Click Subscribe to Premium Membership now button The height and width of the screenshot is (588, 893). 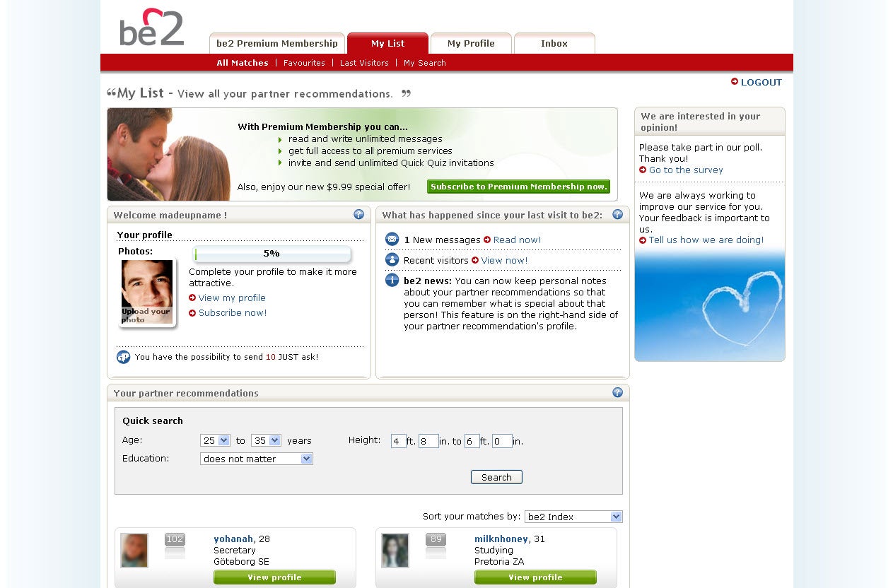[x=518, y=187]
